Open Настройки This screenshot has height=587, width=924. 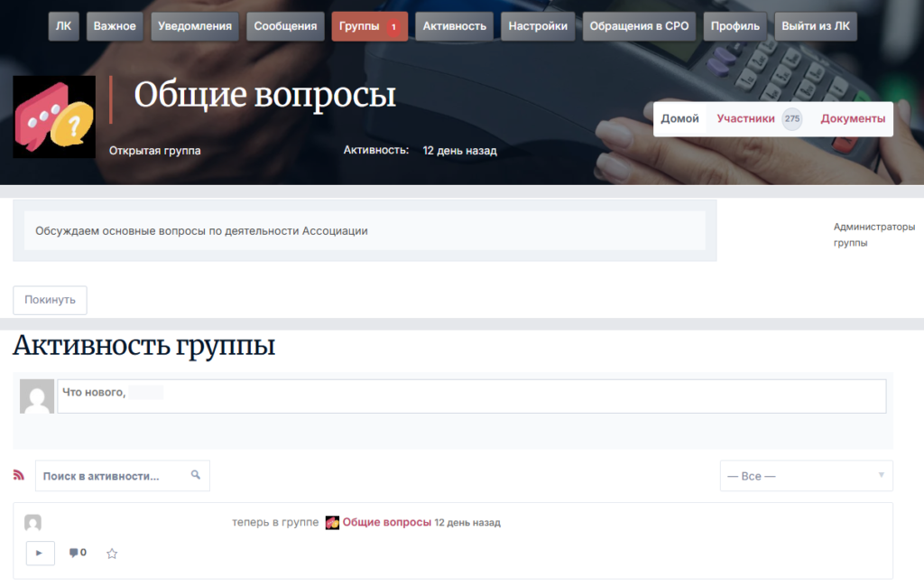[x=538, y=26]
